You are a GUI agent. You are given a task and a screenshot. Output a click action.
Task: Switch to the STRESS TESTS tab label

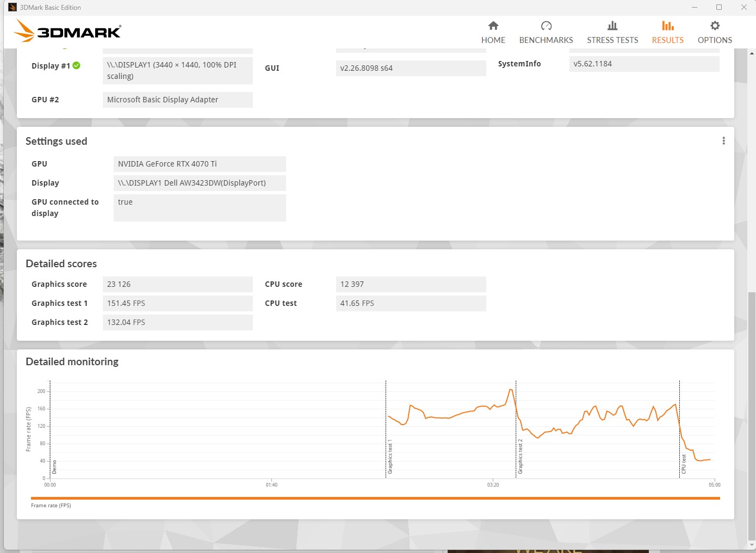pyautogui.click(x=612, y=40)
